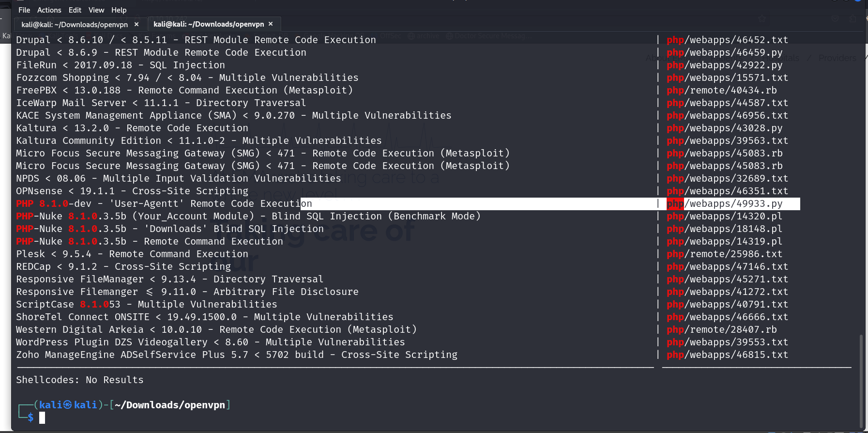Click the ScriptCase Multiple Vulnerabilities line
This screenshot has width=868, height=433.
pos(147,305)
